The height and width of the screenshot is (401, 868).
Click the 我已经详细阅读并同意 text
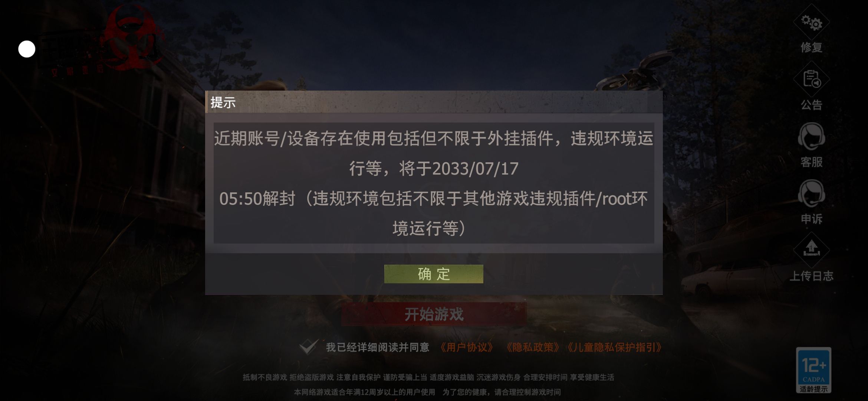tap(377, 347)
